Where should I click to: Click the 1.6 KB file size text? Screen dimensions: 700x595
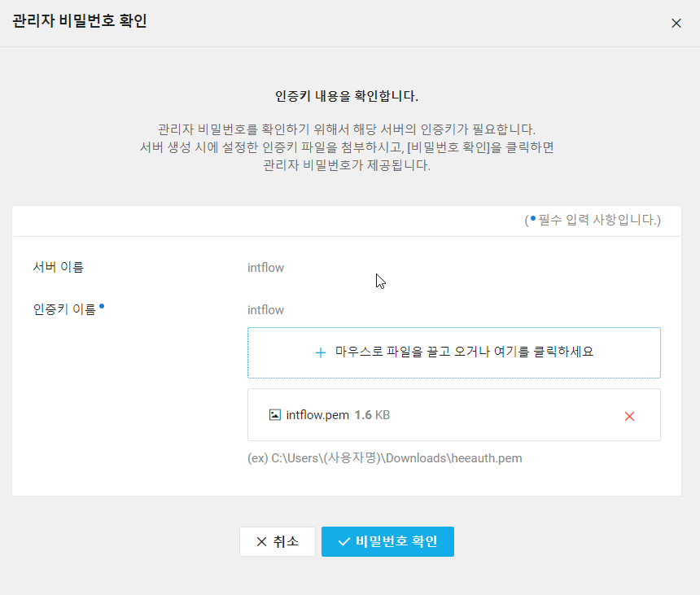coord(372,415)
